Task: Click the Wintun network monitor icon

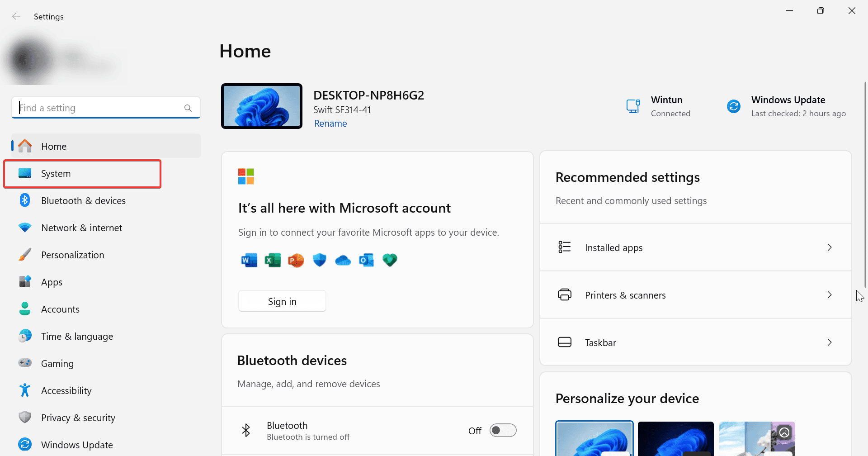Action: (x=633, y=106)
